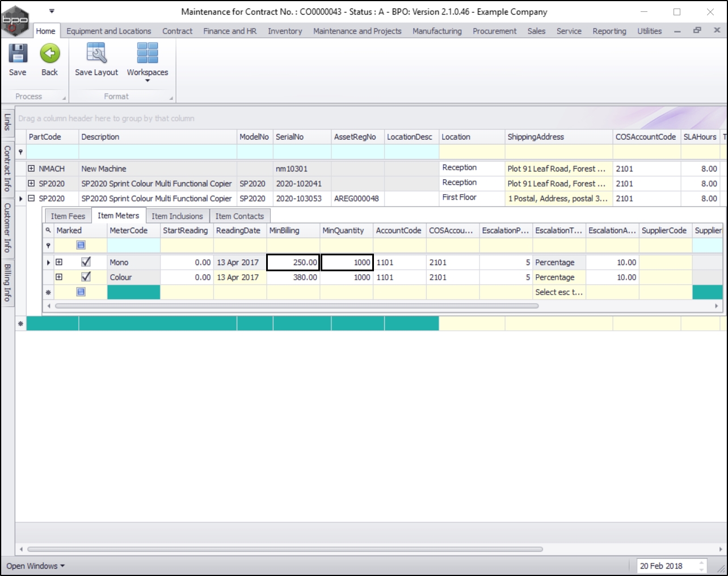Open the Open Windows dropdown
The image size is (728, 576).
pyautogui.click(x=35, y=566)
